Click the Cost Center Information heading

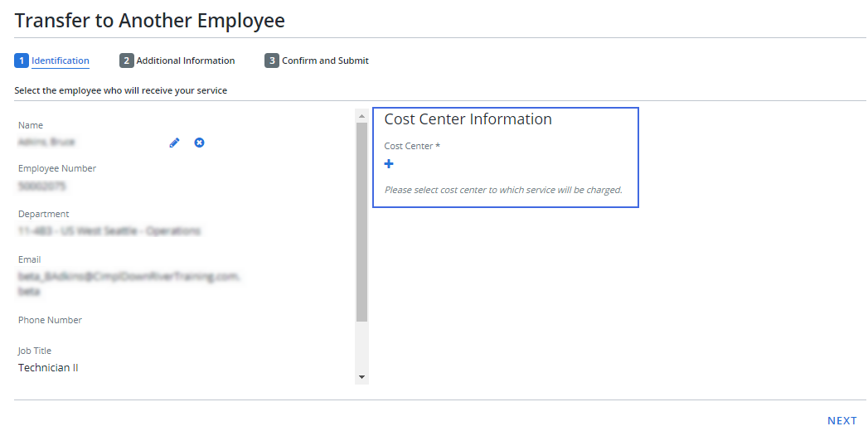tap(468, 119)
